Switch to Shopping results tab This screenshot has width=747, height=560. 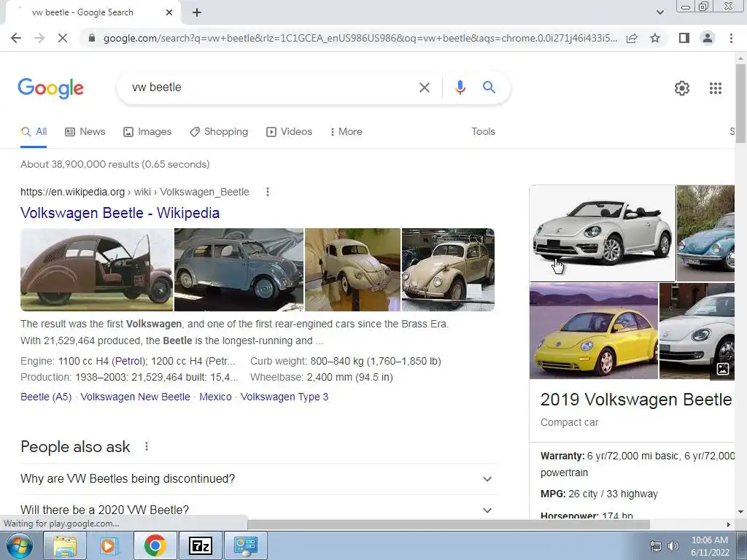point(219,132)
